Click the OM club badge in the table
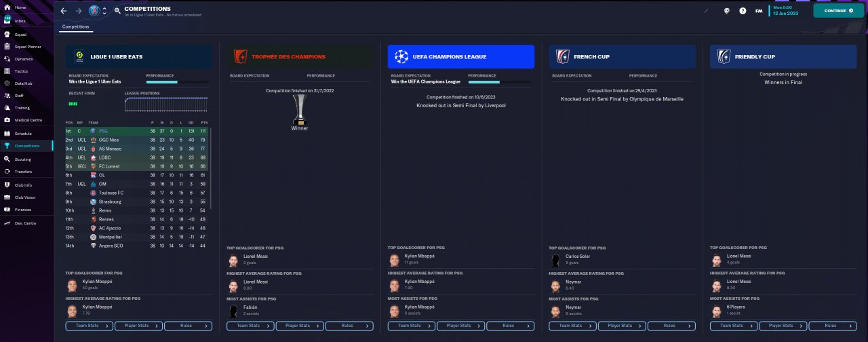868x342 pixels. (93, 184)
